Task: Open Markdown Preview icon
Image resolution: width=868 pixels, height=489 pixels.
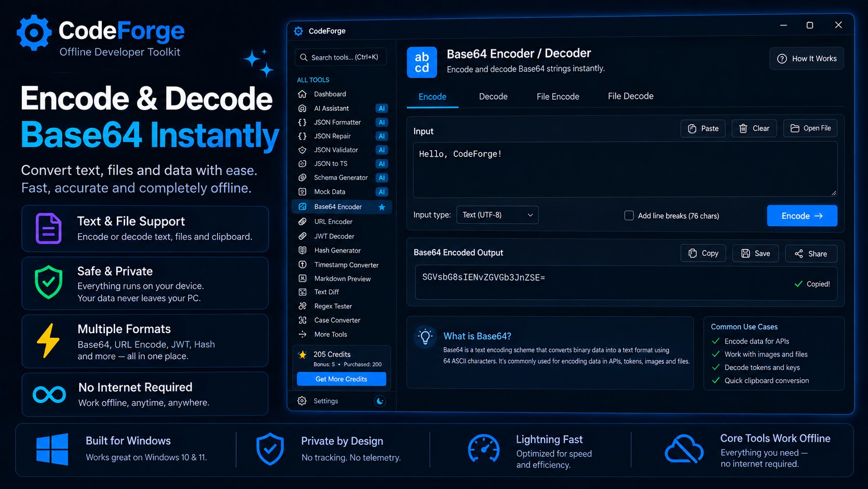Action: pos(302,279)
